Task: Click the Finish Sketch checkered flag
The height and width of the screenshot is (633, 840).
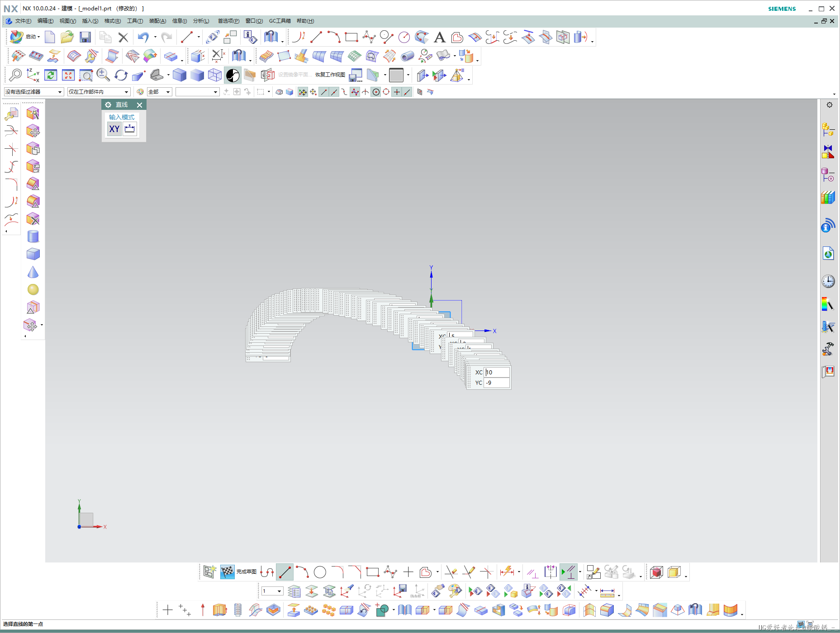Action: (x=227, y=572)
